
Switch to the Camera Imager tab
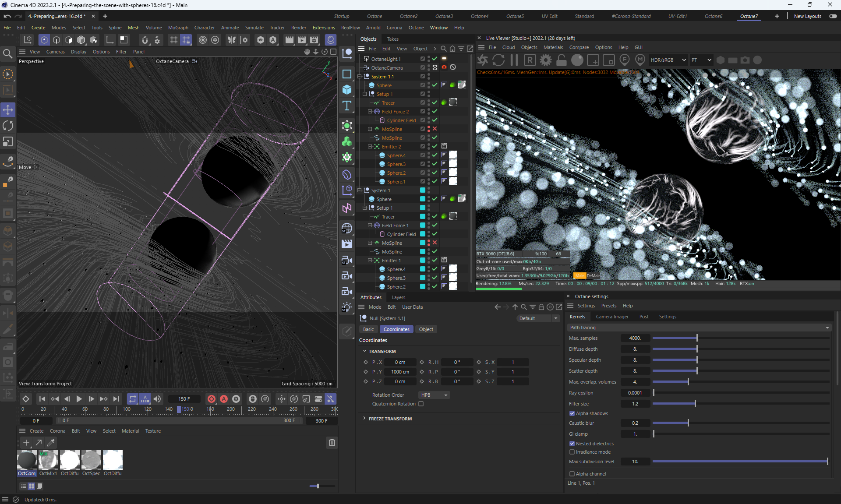[x=612, y=317]
